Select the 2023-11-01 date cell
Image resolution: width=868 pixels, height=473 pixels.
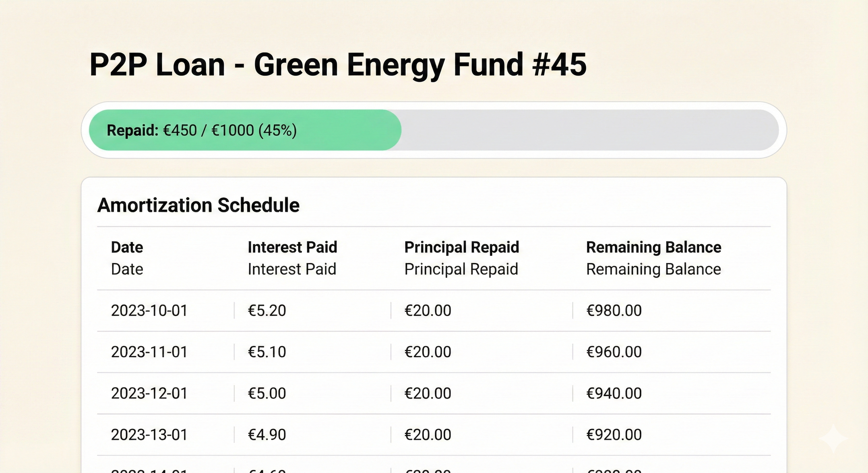coord(149,352)
